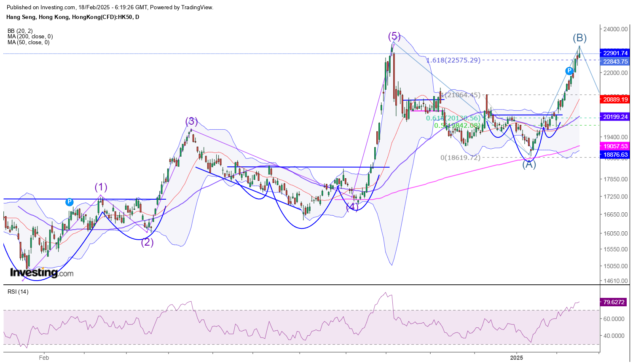Click the blue P marker near wave (B)

(569, 71)
